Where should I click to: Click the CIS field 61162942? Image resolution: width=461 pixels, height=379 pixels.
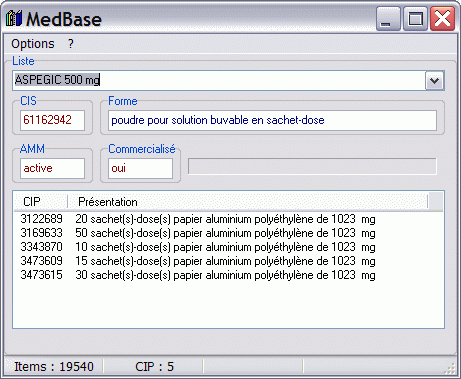coord(52,120)
